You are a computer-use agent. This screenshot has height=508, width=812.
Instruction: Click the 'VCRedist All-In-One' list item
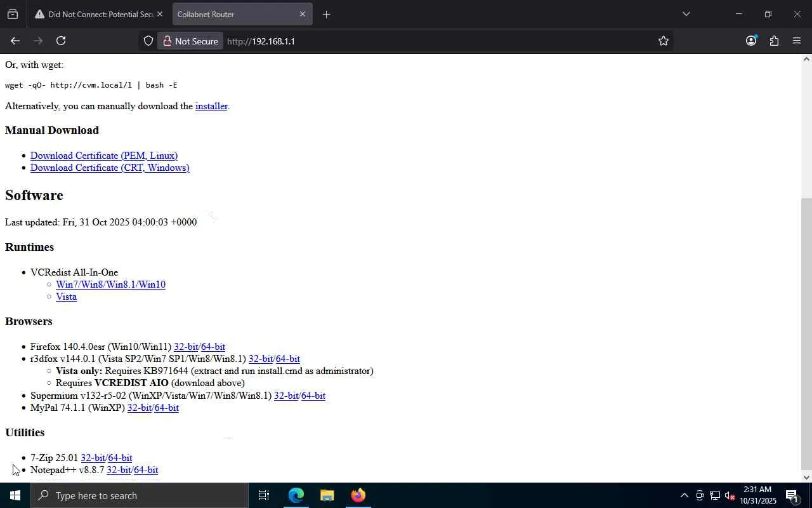[74, 272]
